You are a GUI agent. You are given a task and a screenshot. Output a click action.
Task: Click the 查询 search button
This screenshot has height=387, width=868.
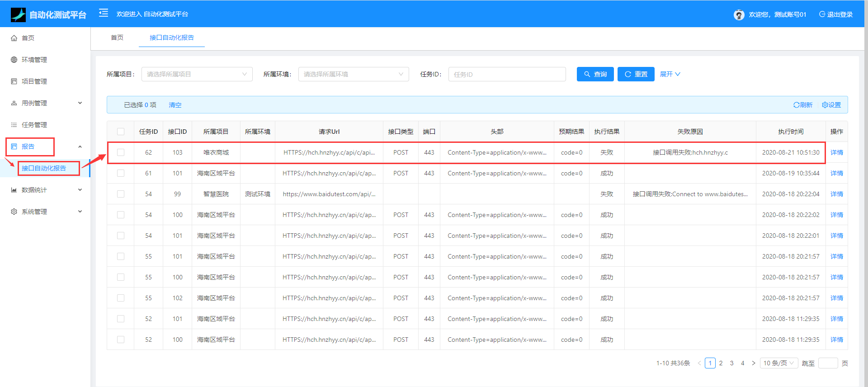pos(595,74)
